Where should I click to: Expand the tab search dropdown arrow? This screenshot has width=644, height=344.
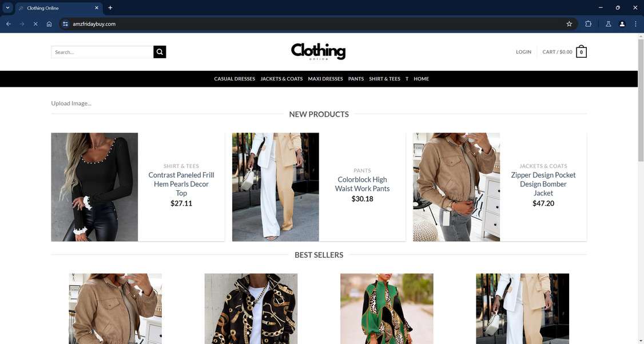point(7,8)
